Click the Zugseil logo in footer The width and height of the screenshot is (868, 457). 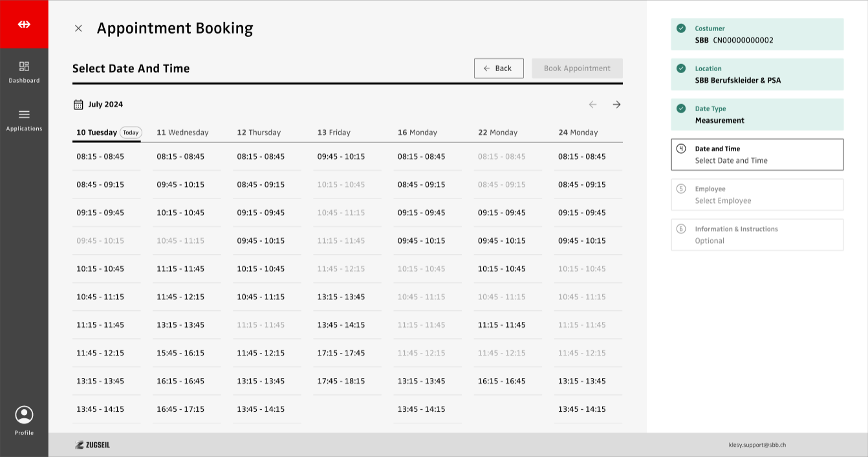tap(92, 445)
